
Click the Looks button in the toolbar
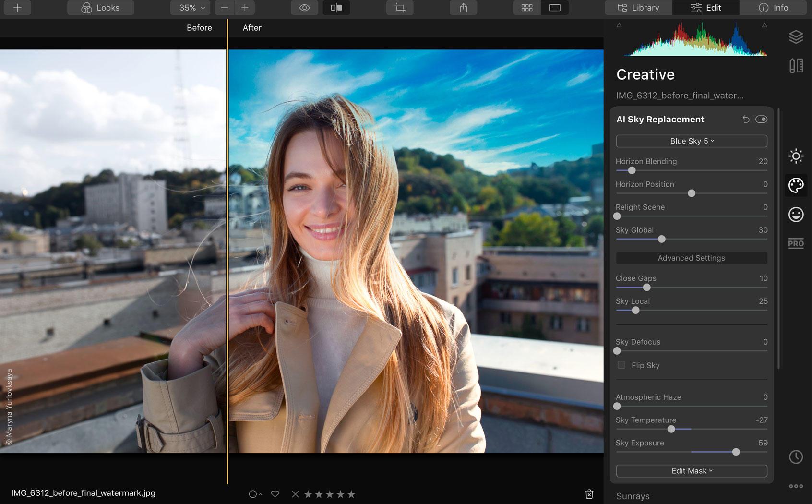(x=100, y=8)
